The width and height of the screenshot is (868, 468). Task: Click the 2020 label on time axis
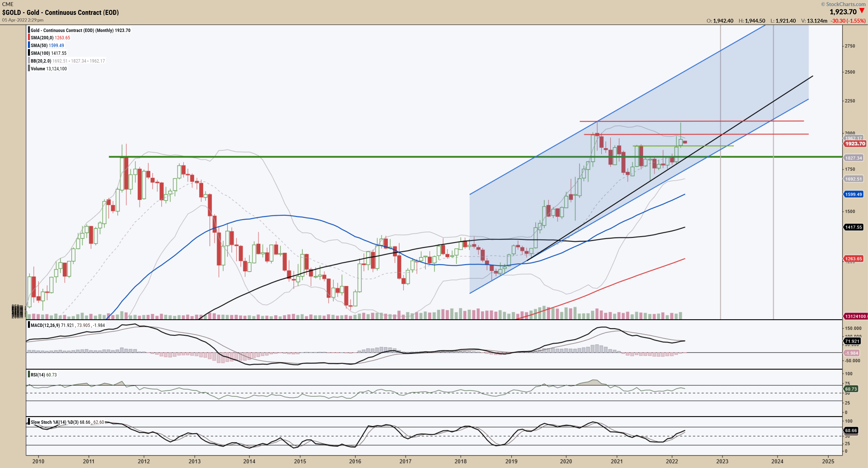pyautogui.click(x=566, y=461)
